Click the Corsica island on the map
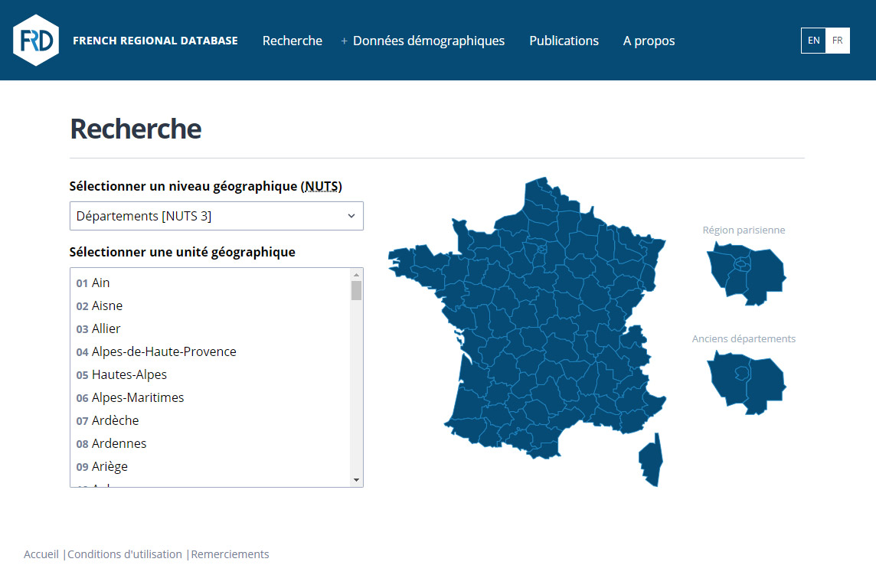The image size is (876, 588). [651, 460]
